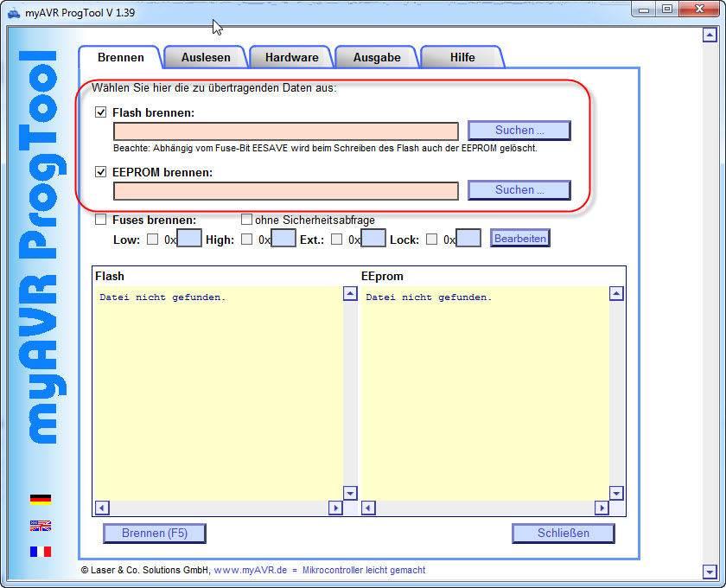726x588 pixels.
Task: Enable Fuses brennen checkbox
Action: click(x=100, y=219)
